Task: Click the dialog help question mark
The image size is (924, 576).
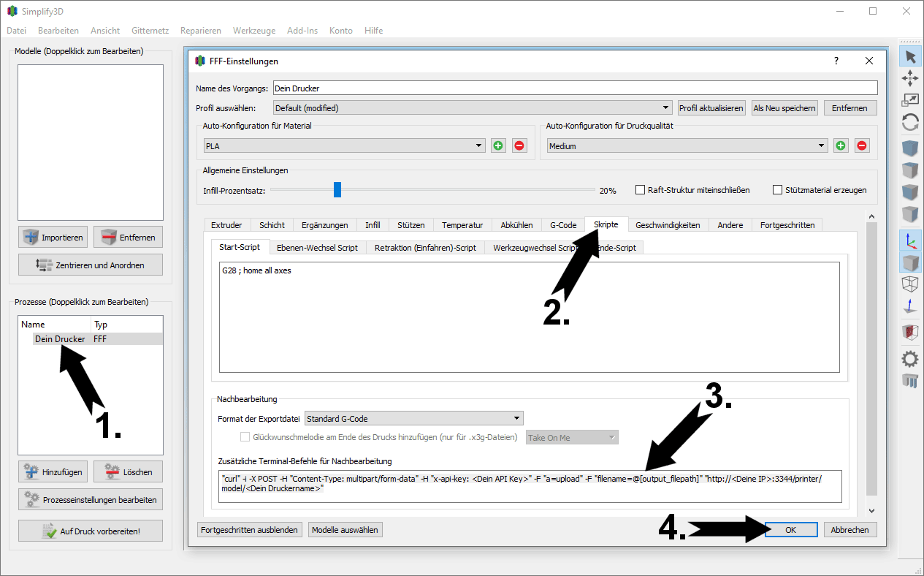Action: (x=836, y=61)
